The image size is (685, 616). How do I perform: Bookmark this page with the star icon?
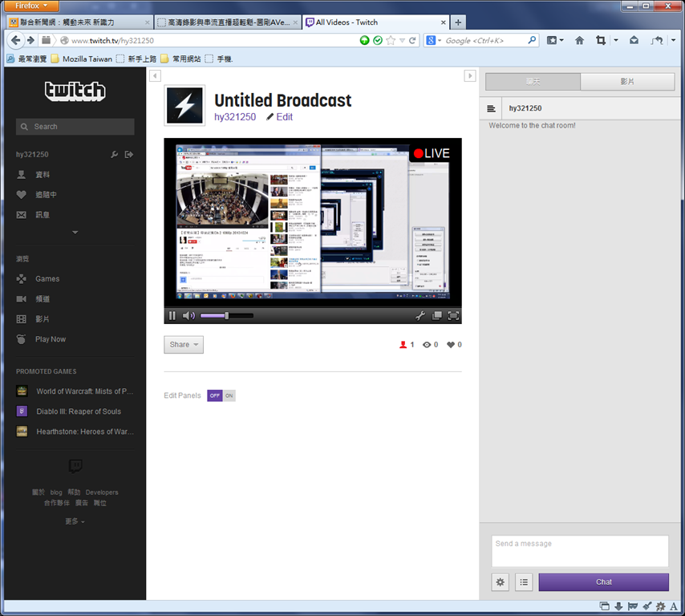tap(391, 40)
